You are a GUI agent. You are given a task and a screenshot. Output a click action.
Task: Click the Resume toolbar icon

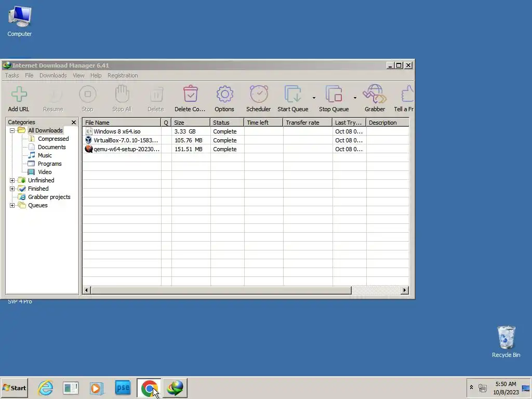tap(54, 94)
